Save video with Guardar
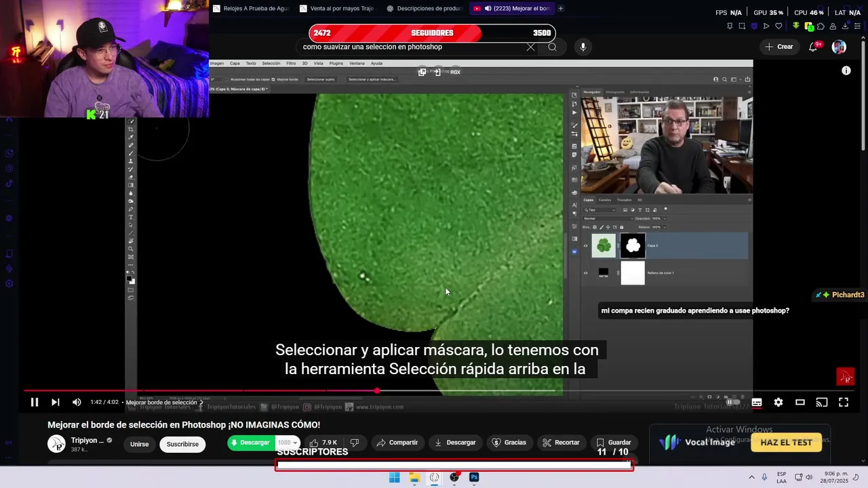The height and width of the screenshot is (488, 868). coord(613,443)
